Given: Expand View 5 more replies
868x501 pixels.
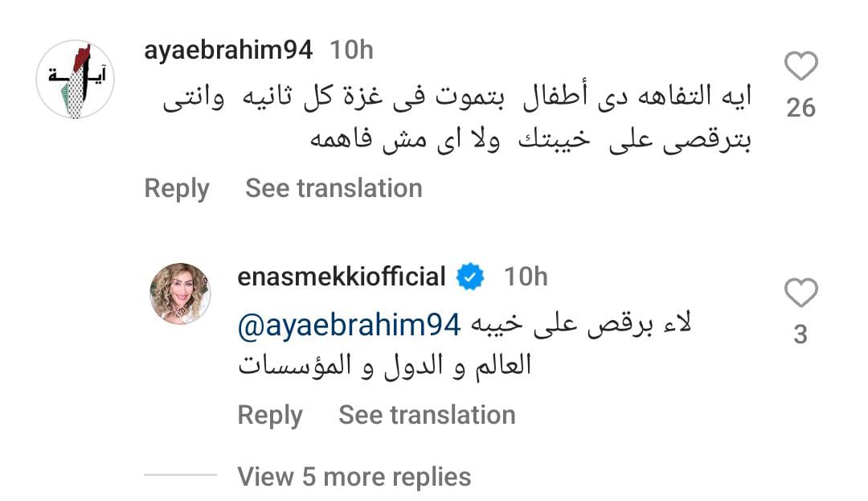Looking at the screenshot, I should coord(354,477).
